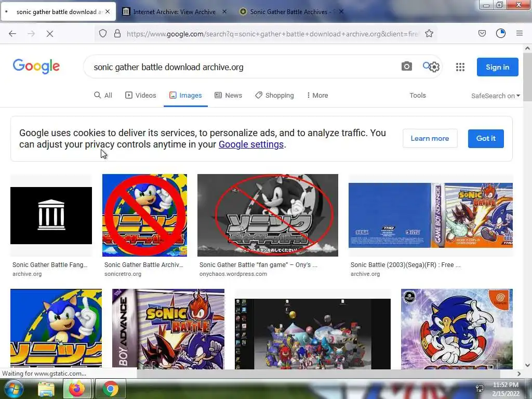Open the Firefox account circle icon

click(501, 33)
